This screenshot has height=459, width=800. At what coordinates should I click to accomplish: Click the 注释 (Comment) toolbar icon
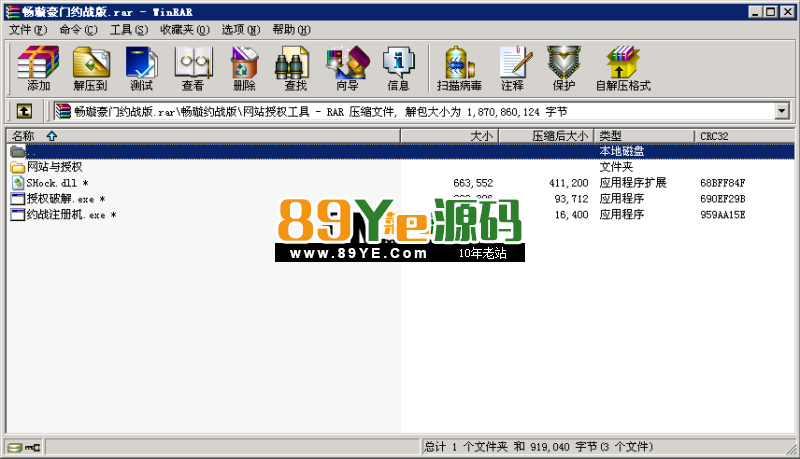tap(513, 68)
